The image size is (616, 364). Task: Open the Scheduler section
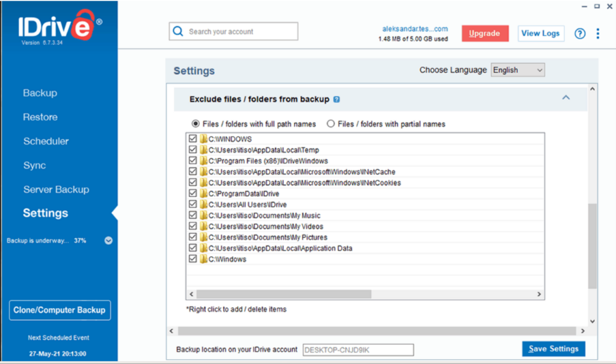tap(46, 141)
